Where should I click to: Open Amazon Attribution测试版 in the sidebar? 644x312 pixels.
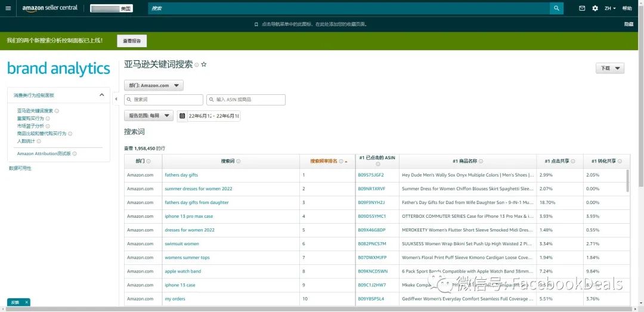click(x=44, y=154)
